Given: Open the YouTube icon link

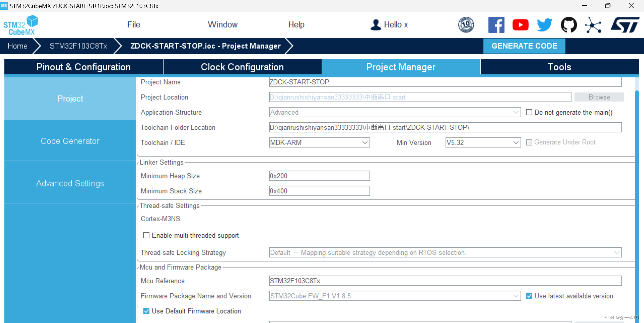Looking at the screenshot, I should (x=520, y=25).
